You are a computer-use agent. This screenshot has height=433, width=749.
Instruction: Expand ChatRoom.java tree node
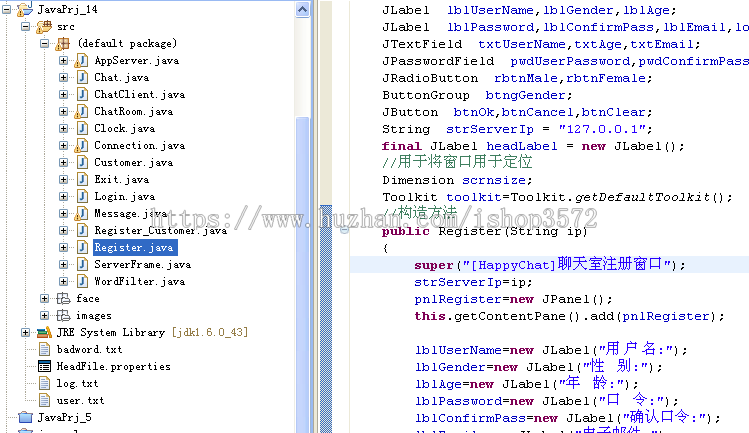tap(63, 111)
